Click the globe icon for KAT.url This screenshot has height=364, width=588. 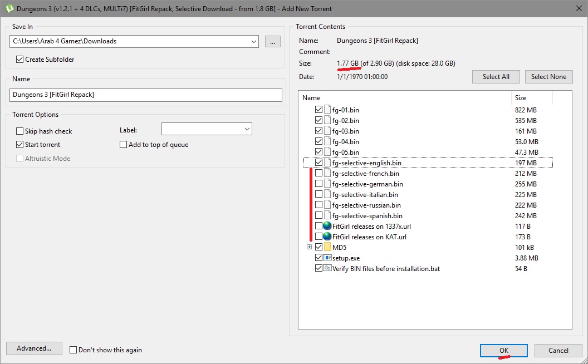[x=327, y=237]
